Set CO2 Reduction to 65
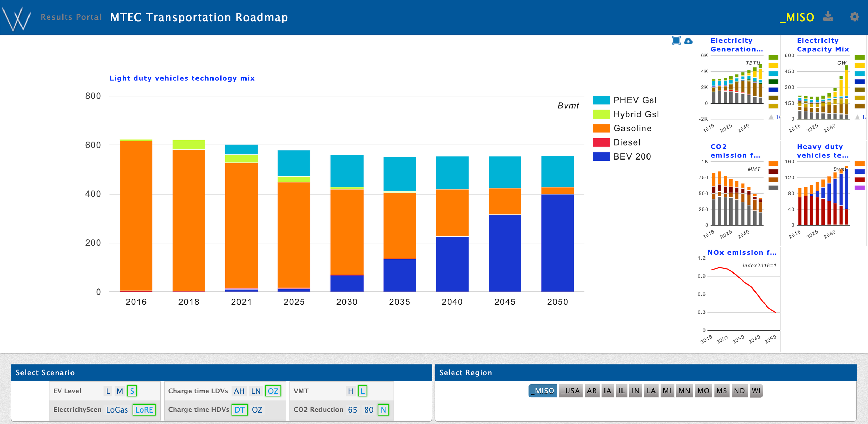868x424 pixels. (352, 410)
